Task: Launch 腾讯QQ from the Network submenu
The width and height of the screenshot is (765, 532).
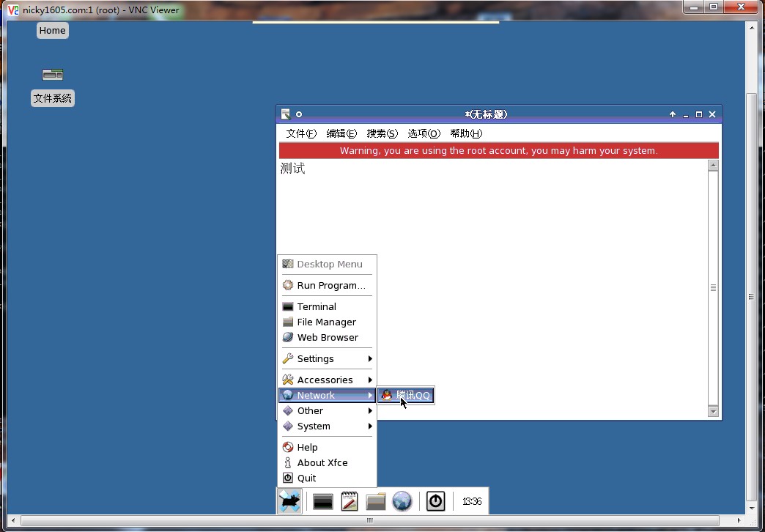Action: click(406, 396)
